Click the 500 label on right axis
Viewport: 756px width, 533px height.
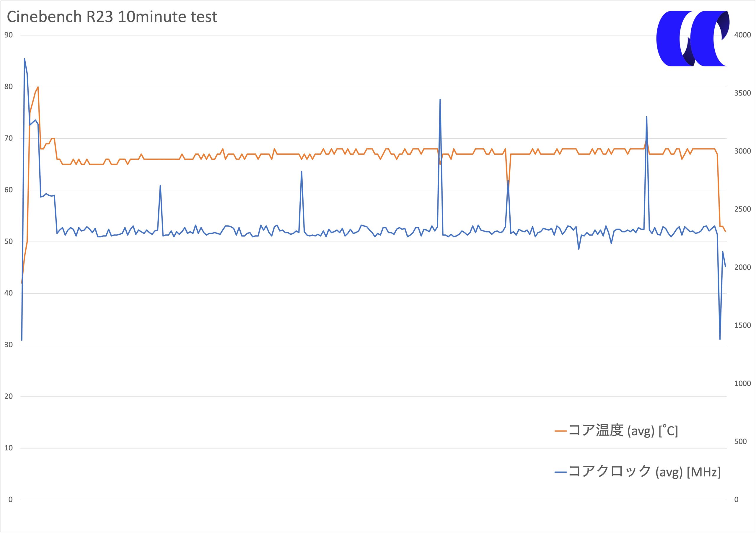click(741, 442)
